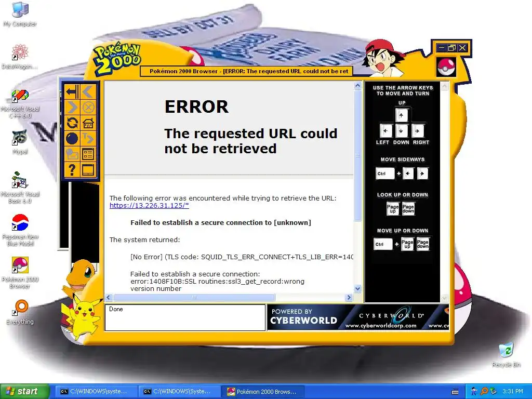Click the DOWN arrow key graphic
The width and height of the screenshot is (532, 399).
pos(402,130)
